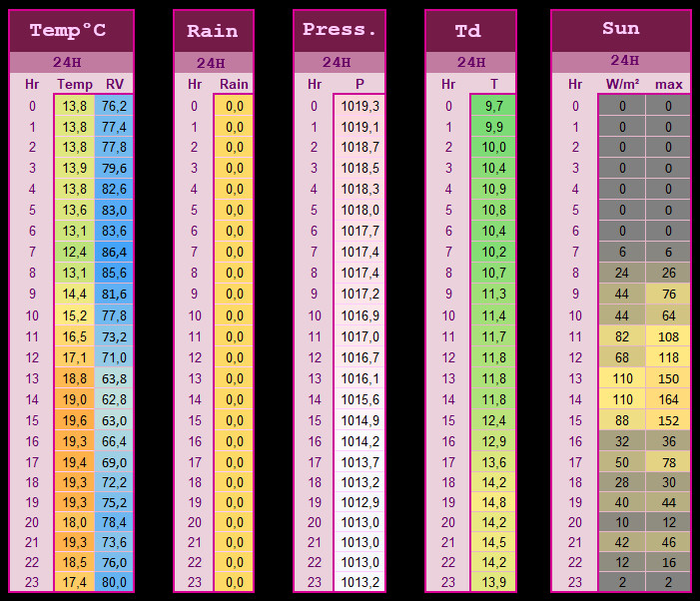Click the 24H label under Sun

[625, 60]
